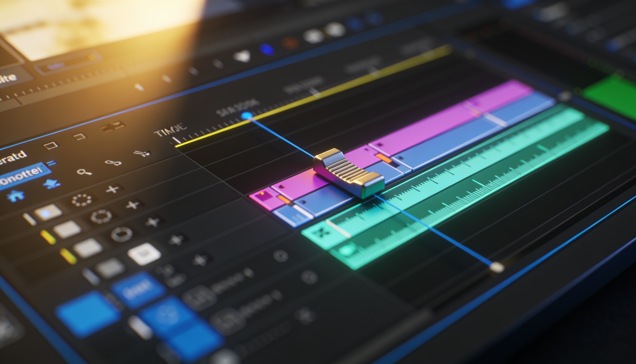Click the 'TIME' ruler label
The image size is (636, 364).
[170, 130]
